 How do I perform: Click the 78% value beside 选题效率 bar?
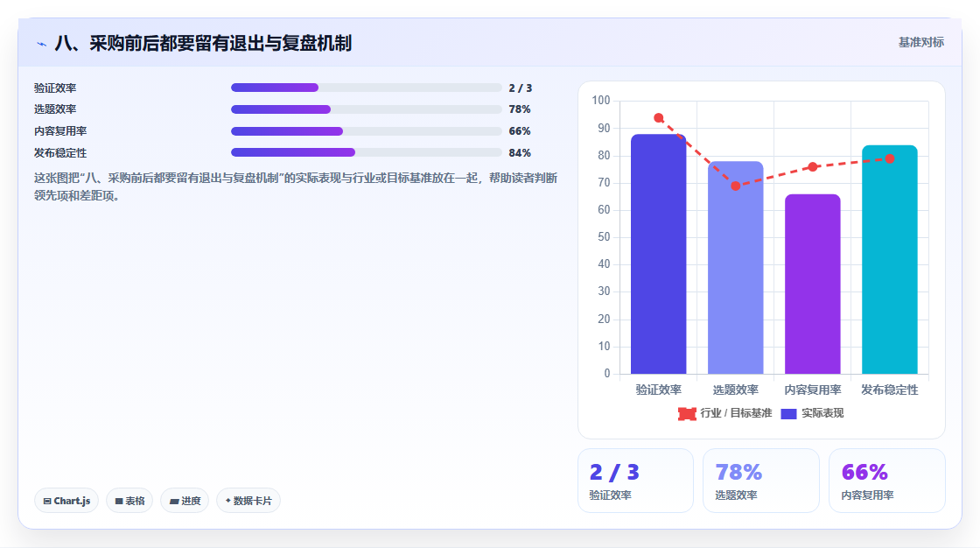click(x=520, y=109)
